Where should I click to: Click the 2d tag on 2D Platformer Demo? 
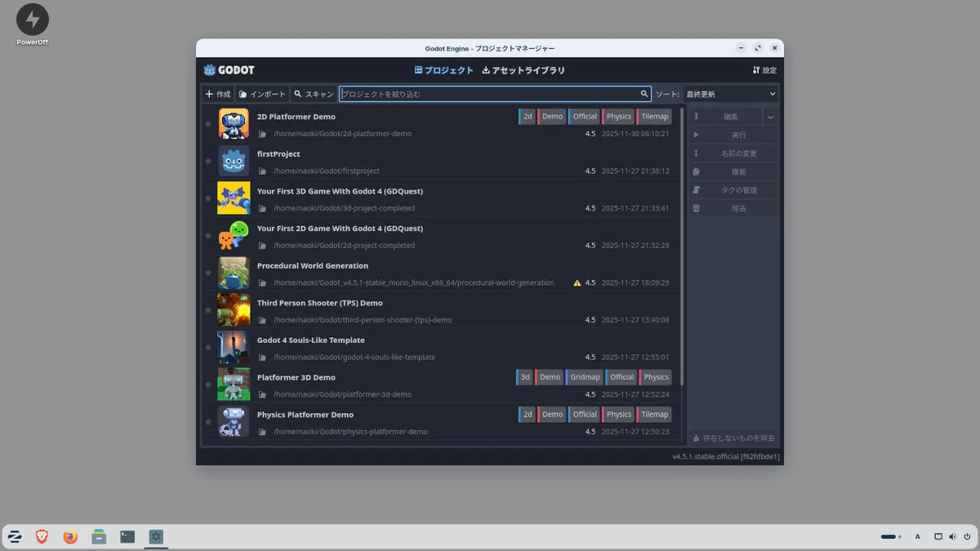527,117
